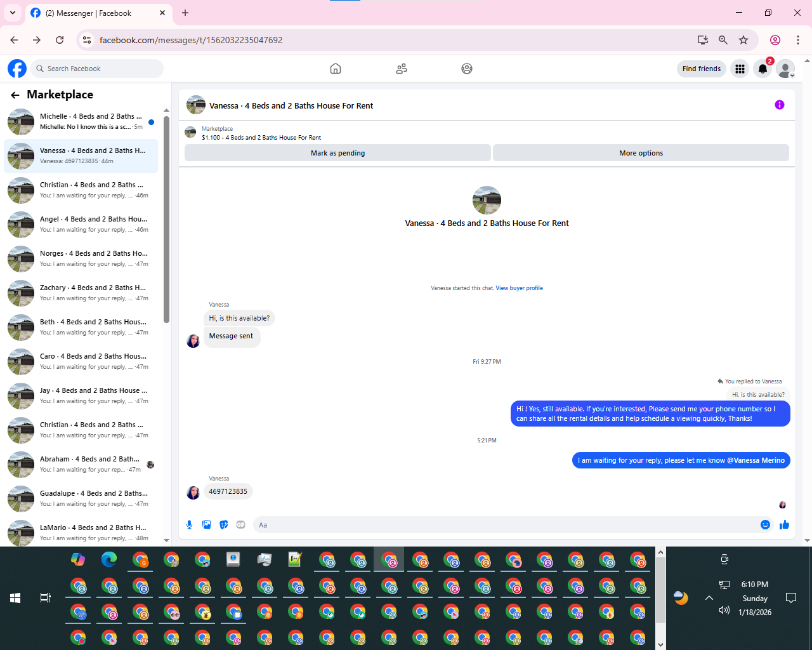Viewport: 812px width, 650px height.
Task: Open the emoji picker in message box
Action: point(765,524)
